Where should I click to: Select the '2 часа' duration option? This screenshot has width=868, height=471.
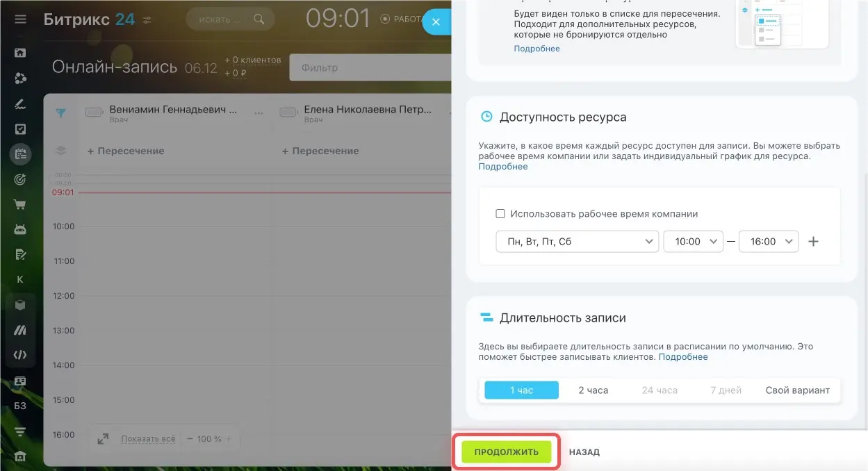tap(593, 390)
